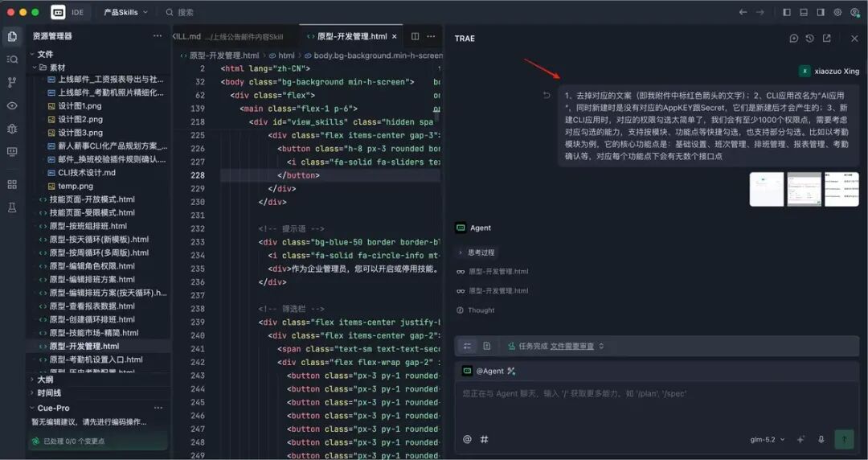Open the glm-5.2 model selector

click(x=768, y=440)
